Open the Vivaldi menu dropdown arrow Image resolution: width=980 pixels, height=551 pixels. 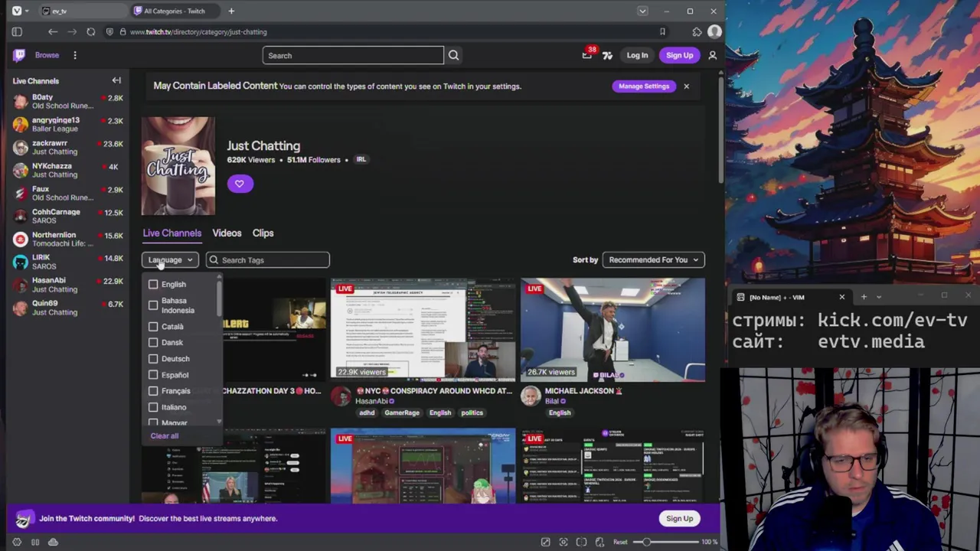coord(28,11)
